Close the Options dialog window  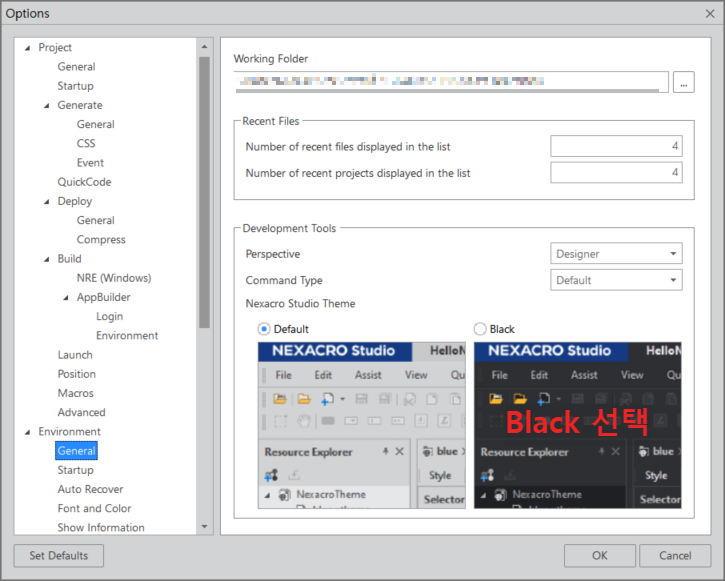pyautogui.click(x=710, y=13)
